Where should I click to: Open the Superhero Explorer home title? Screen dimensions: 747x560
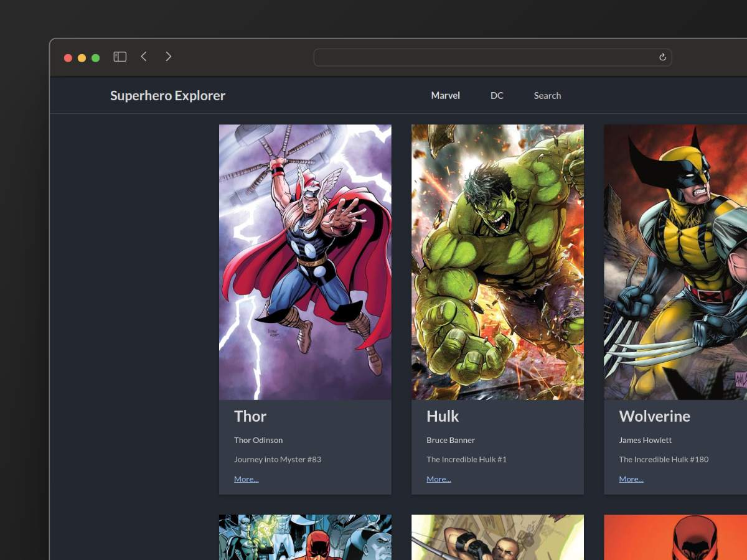point(167,95)
